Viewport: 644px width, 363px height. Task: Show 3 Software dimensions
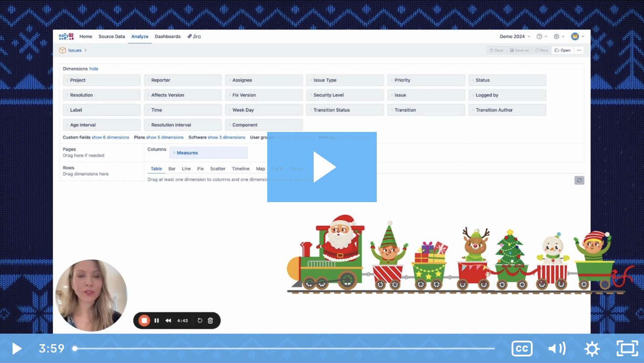coord(226,137)
